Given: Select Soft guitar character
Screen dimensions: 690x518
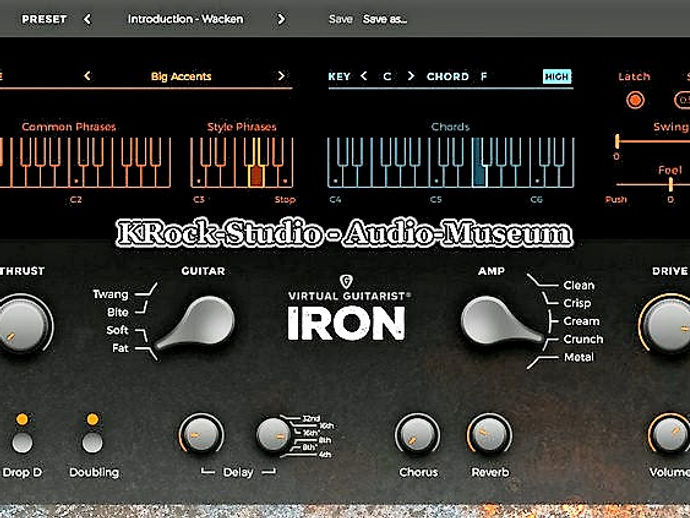Looking at the screenshot, I should pos(117,330).
